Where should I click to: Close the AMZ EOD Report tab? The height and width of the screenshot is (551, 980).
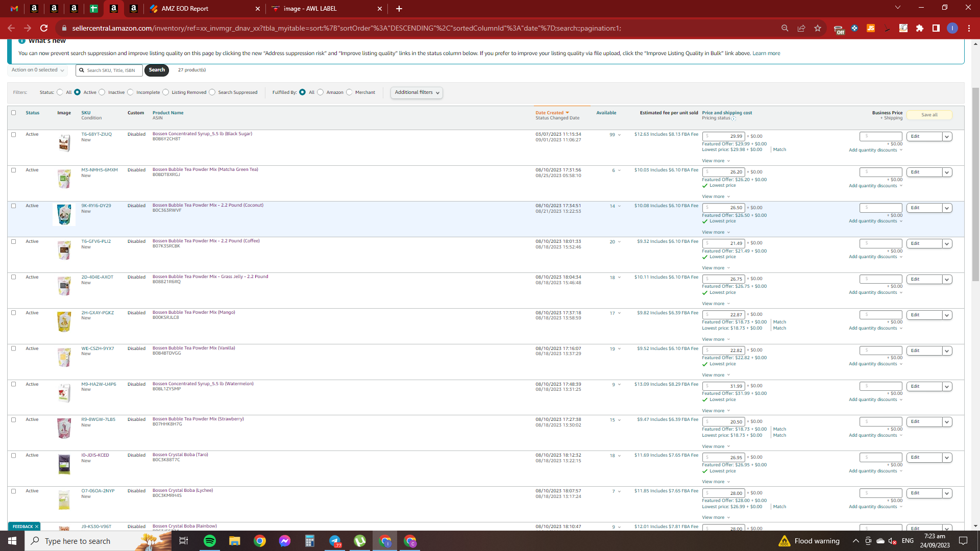258,9
